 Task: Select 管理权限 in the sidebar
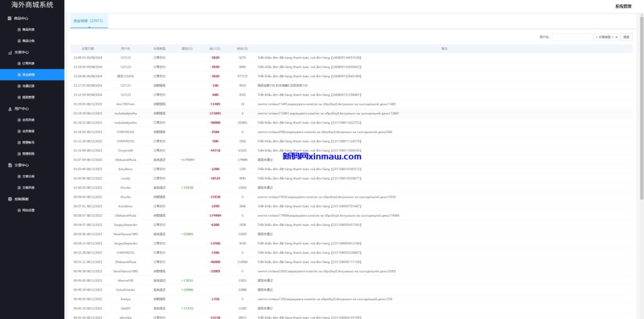(x=28, y=154)
